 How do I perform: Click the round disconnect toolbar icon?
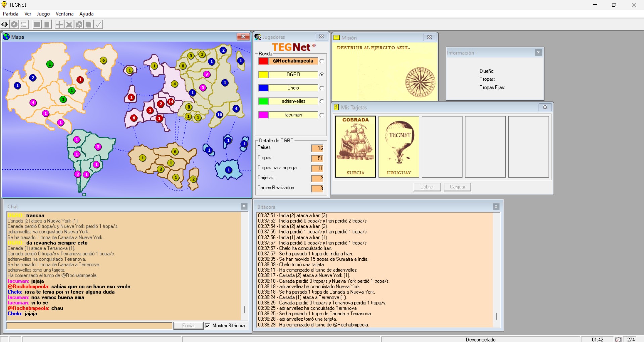(x=14, y=24)
